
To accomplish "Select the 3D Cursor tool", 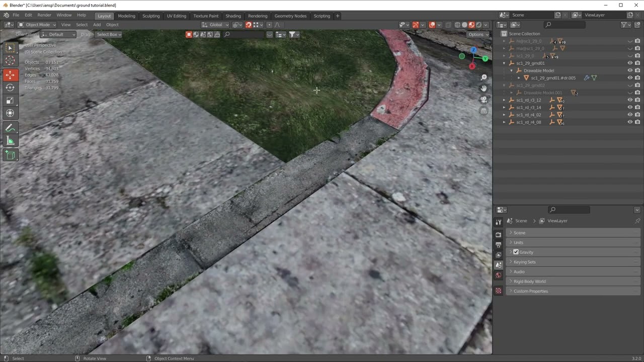I will coord(10,61).
